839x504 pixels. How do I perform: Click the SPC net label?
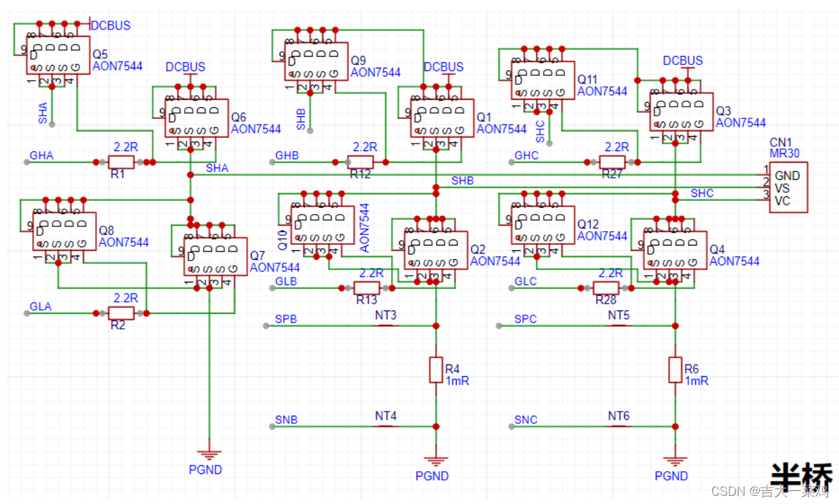[x=525, y=319]
